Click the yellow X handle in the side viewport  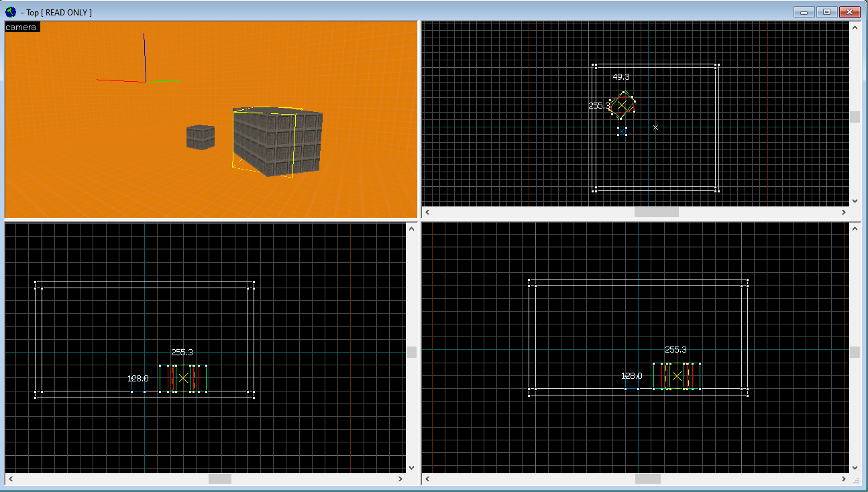[x=676, y=376]
